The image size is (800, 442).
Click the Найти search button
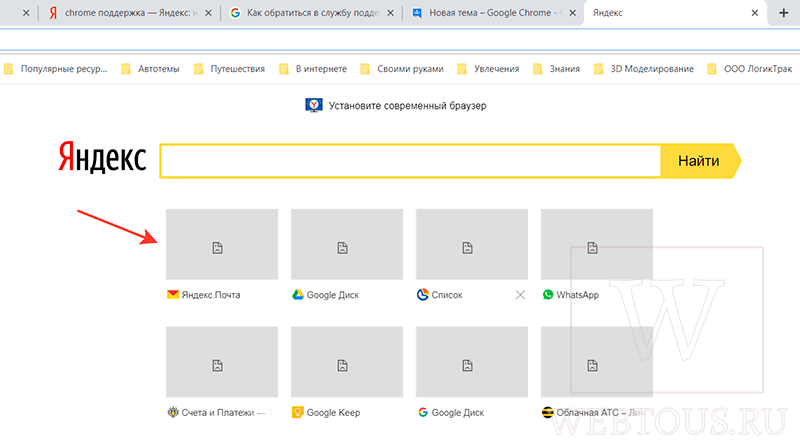pos(700,161)
